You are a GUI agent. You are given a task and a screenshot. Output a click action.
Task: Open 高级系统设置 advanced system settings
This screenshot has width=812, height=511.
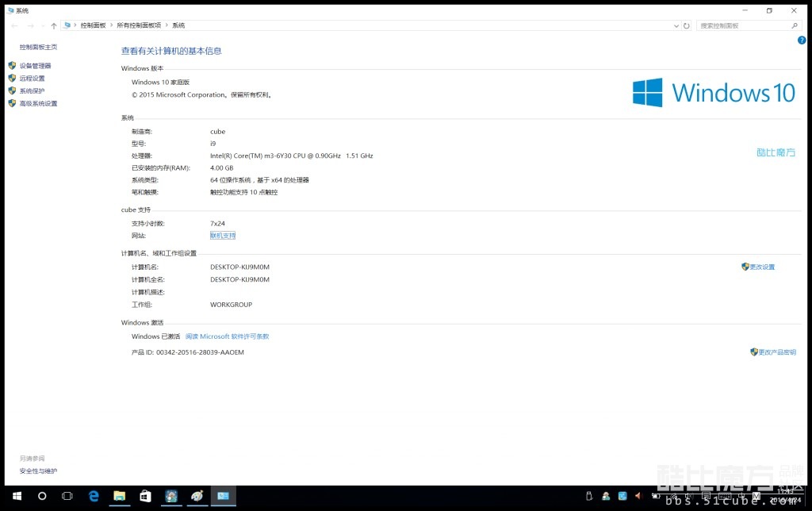pyautogui.click(x=38, y=104)
